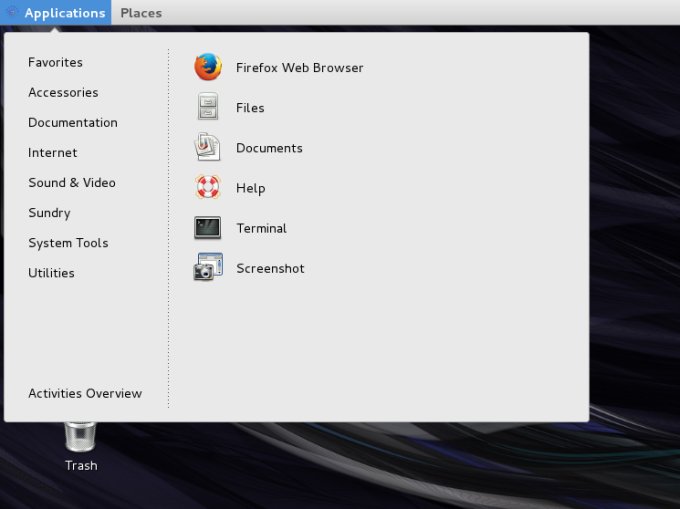Open the Places menu
The width and height of the screenshot is (680, 509).
click(141, 13)
